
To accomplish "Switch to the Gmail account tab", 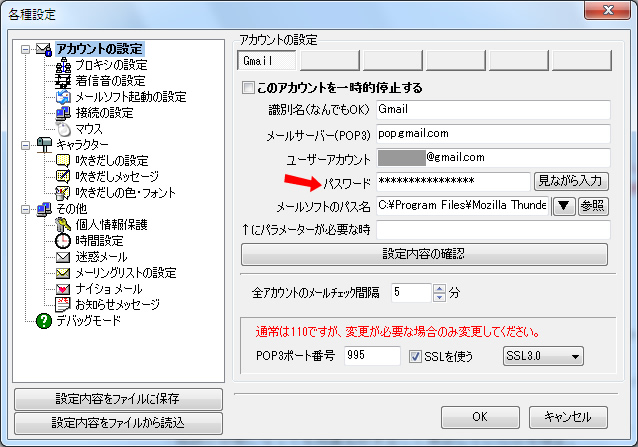I will (x=267, y=61).
